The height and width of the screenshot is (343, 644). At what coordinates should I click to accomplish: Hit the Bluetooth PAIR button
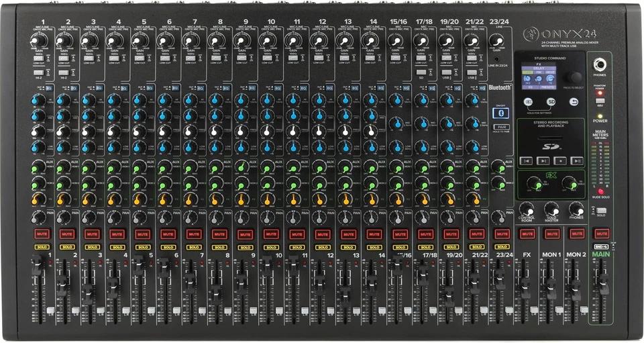pos(500,128)
